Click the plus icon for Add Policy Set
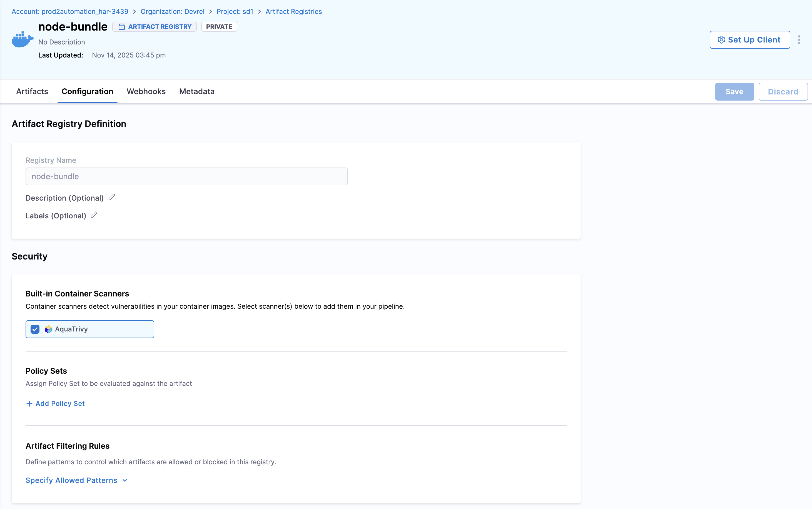812x509 pixels. point(29,404)
